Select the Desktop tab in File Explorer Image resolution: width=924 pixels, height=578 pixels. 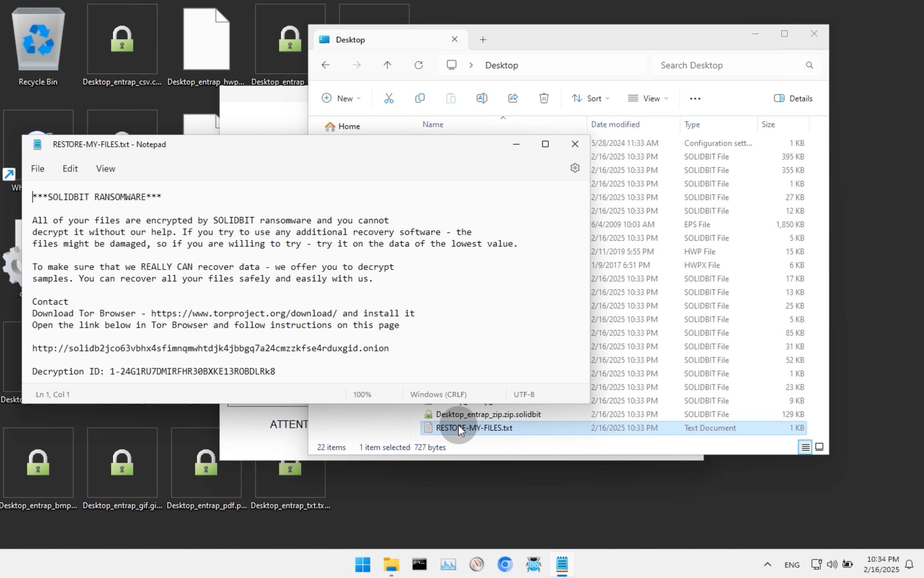pyautogui.click(x=391, y=40)
